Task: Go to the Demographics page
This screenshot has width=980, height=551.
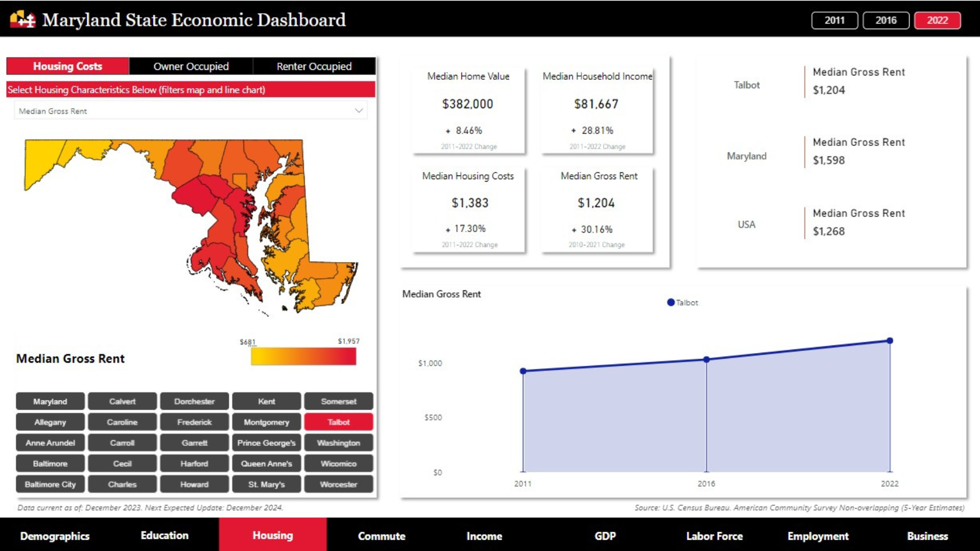Action: coord(55,536)
